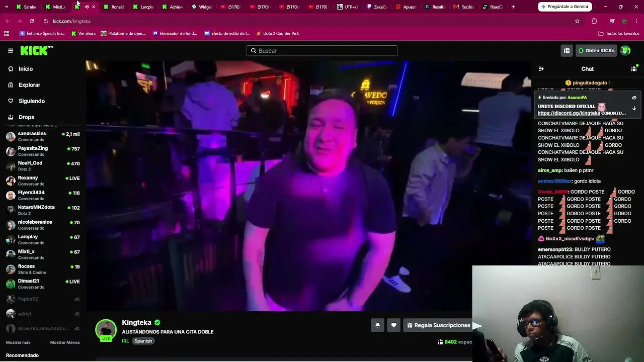The width and height of the screenshot is (644, 362).
Task: Open flocsss channel in sidebar
Action: pyautogui.click(x=43, y=269)
